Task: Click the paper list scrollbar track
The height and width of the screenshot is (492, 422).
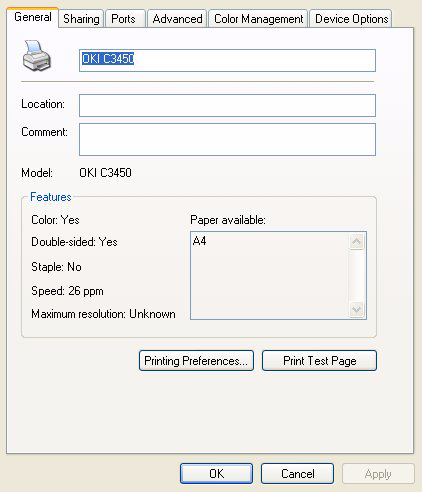Action: point(357,276)
